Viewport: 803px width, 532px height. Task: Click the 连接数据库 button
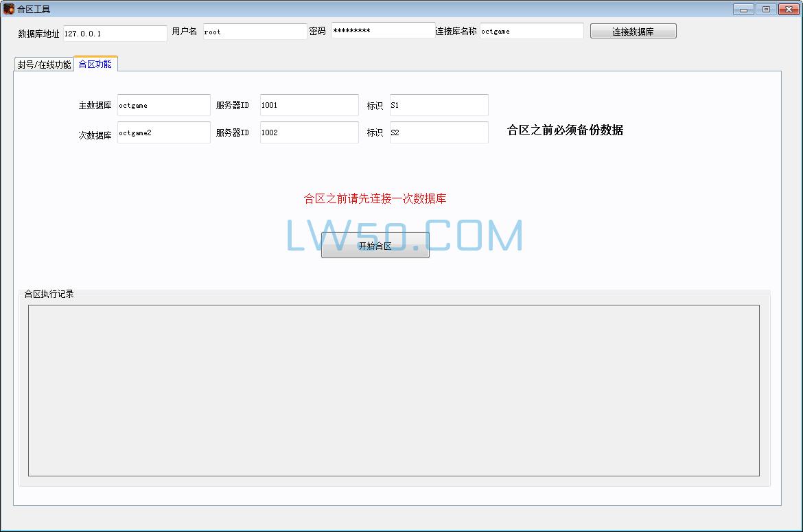632,31
